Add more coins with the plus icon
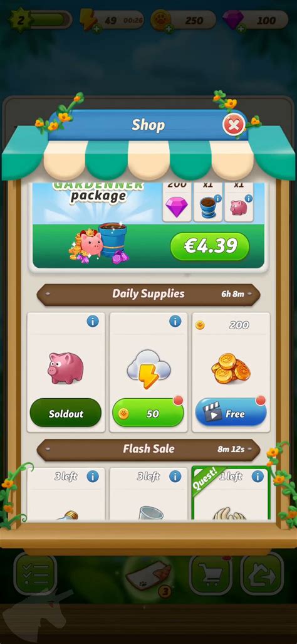The image size is (297, 644). pyautogui.click(x=169, y=28)
